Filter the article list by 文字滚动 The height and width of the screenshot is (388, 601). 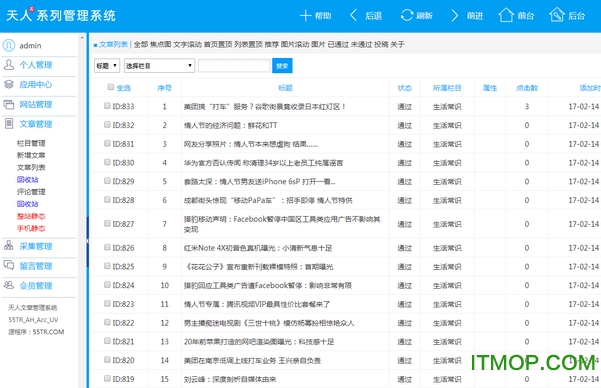(x=187, y=44)
